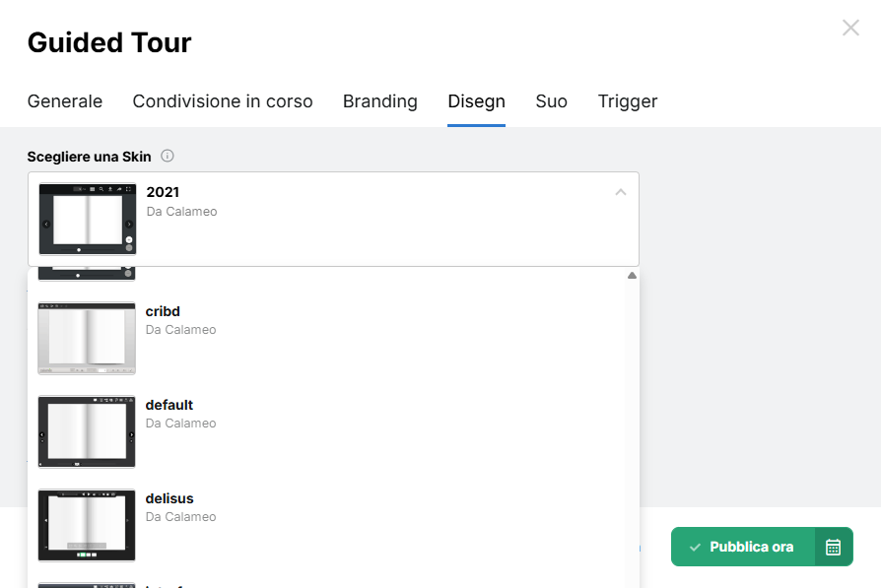Viewport: 881px width, 588px height.
Task: Click the default skin thumbnail
Action: (x=87, y=431)
